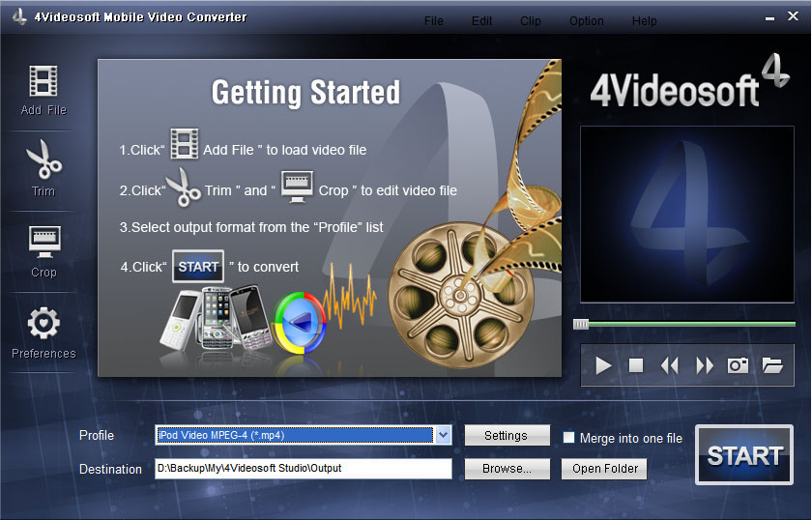Click the Settings button
The height and width of the screenshot is (520, 812).
coord(507,435)
